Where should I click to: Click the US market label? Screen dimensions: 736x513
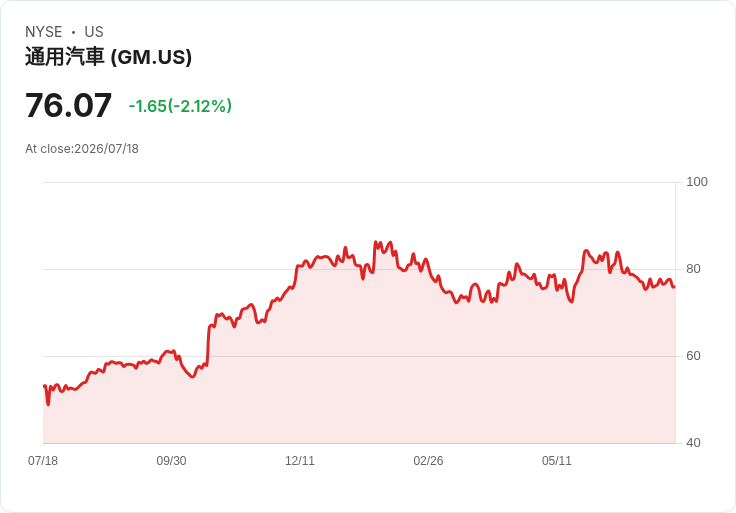click(94, 32)
